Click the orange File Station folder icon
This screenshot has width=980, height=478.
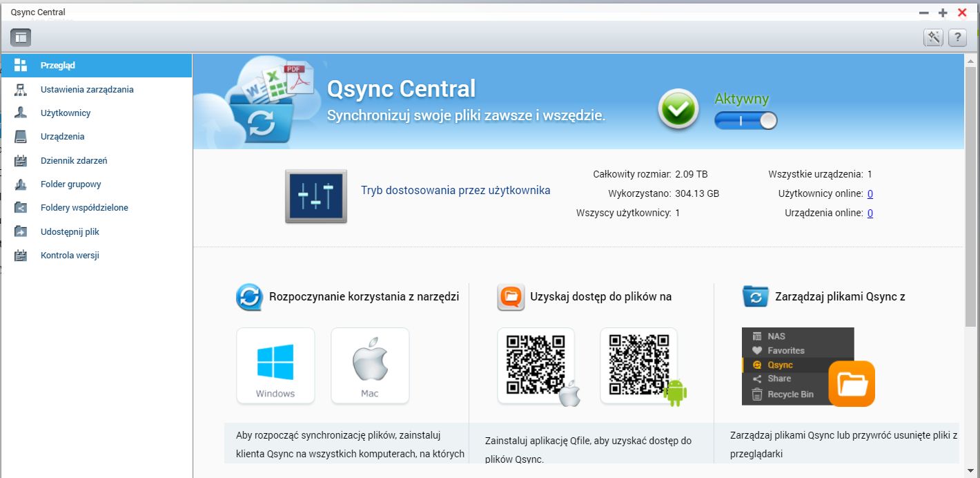click(x=852, y=383)
